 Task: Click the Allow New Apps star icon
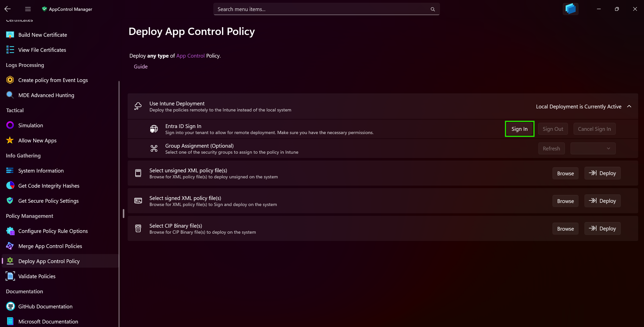point(10,140)
